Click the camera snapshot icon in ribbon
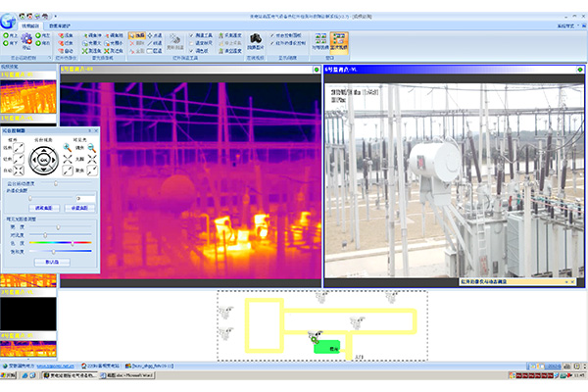588x392 pixels. (x=254, y=37)
